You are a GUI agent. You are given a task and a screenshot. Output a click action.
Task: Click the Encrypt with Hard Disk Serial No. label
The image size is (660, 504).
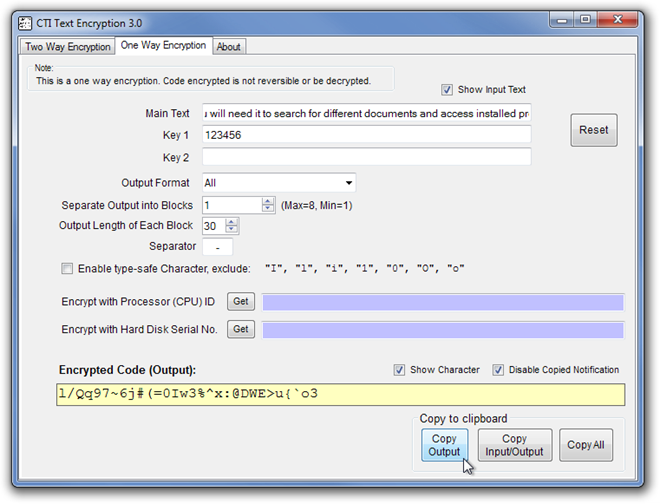[x=139, y=329]
